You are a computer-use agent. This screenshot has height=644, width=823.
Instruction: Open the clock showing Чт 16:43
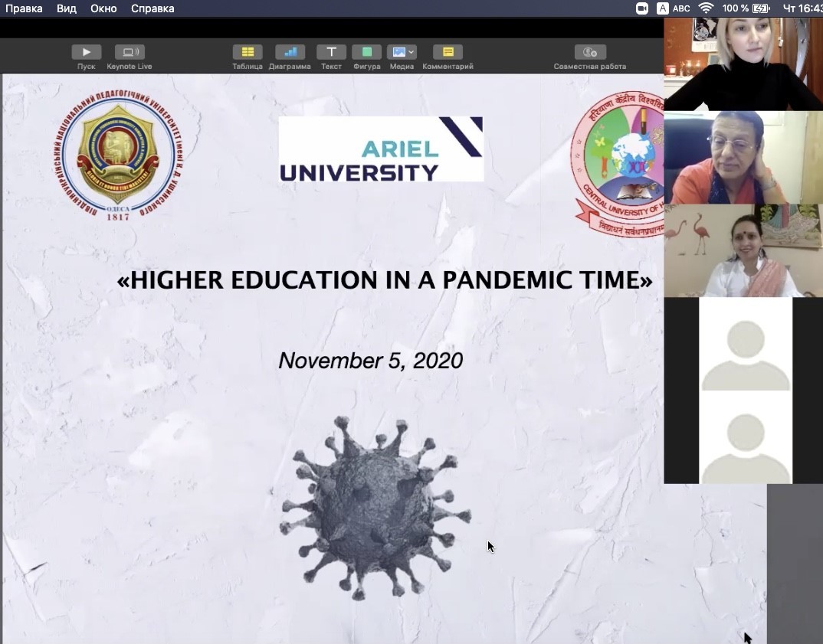click(802, 8)
